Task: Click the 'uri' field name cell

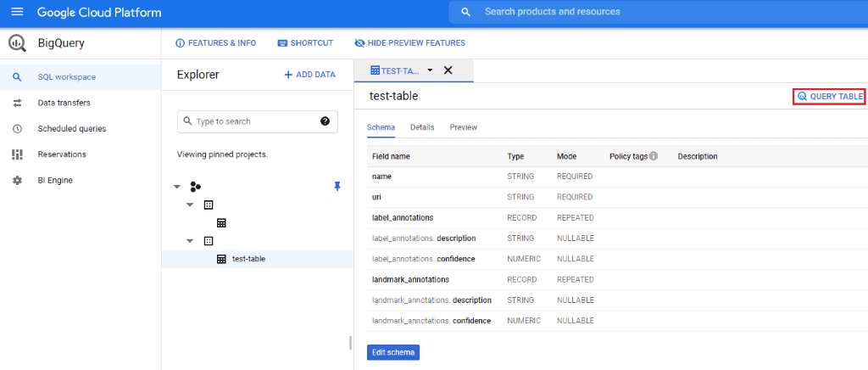Action: coord(376,197)
